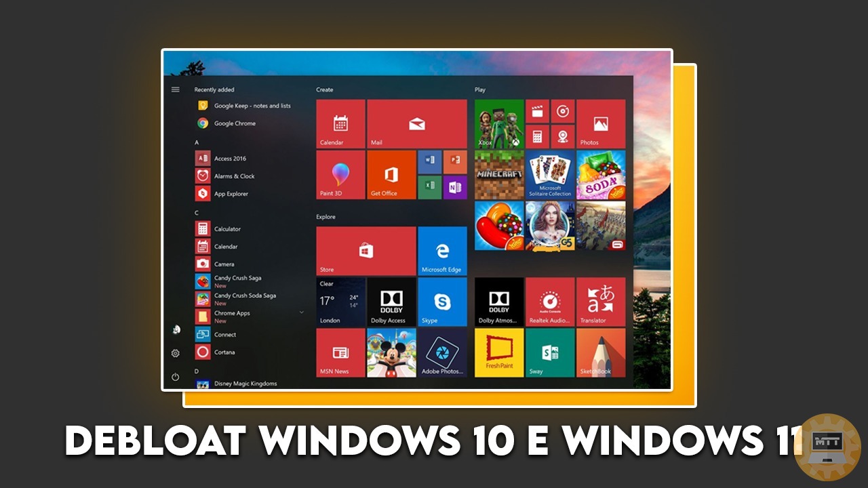Open the Word small tile
Image resolution: width=868 pixels, height=488 pixels.
click(x=430, y=162)
